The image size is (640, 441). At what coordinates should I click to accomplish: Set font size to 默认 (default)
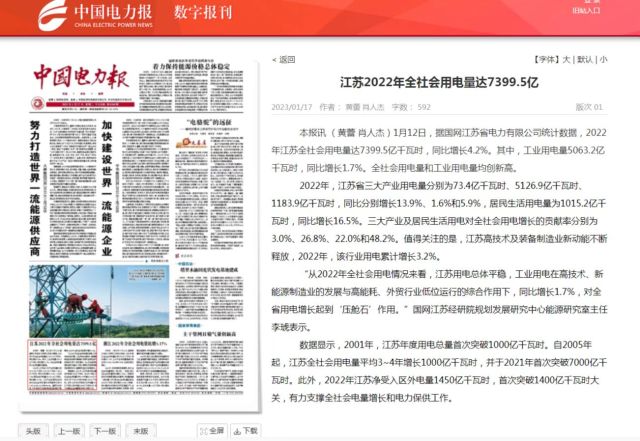584,59
